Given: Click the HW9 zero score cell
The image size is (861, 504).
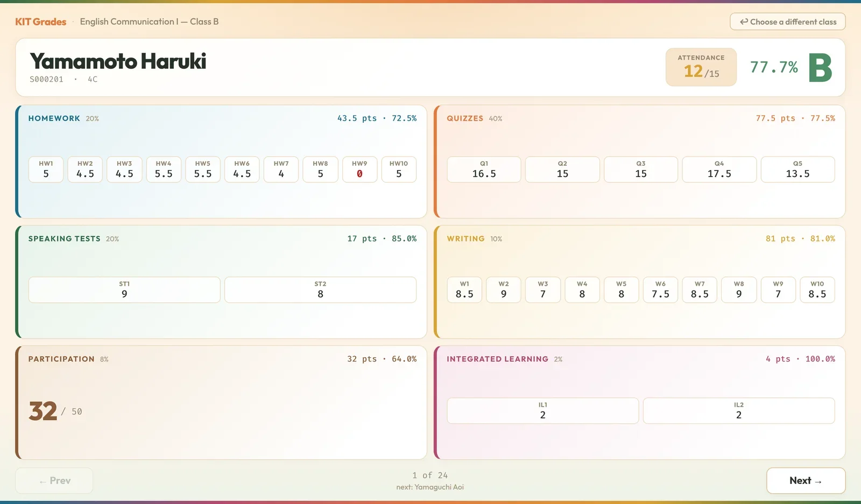Looking at the screenshot, I should click(359, 169).
